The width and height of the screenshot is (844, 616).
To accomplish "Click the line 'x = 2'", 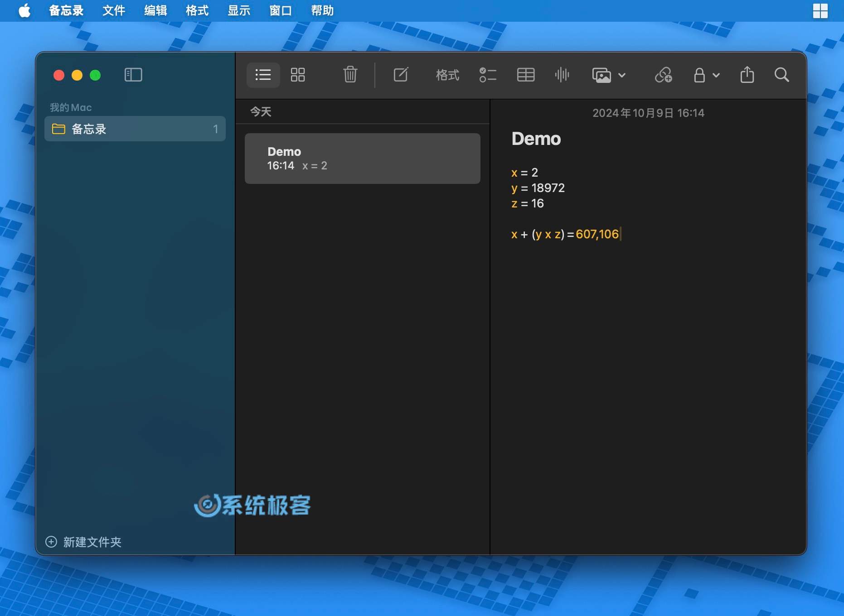I will point(524,173).
